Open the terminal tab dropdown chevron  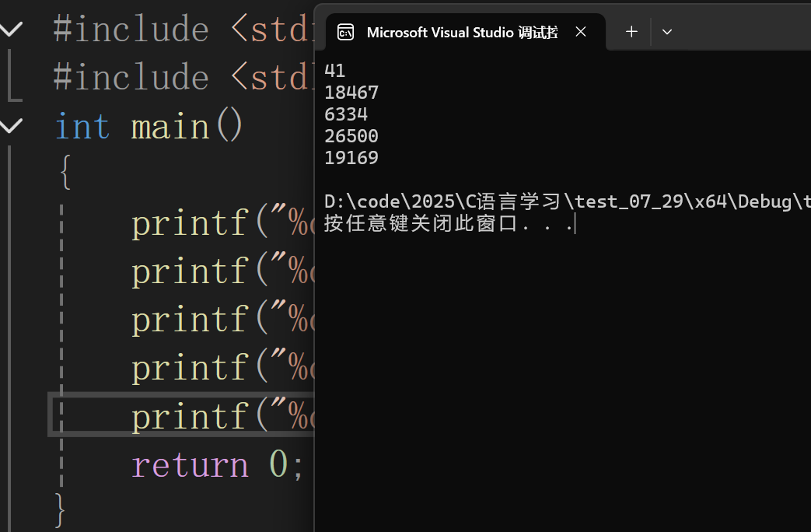pyautogui.click(x=666, y=32)
